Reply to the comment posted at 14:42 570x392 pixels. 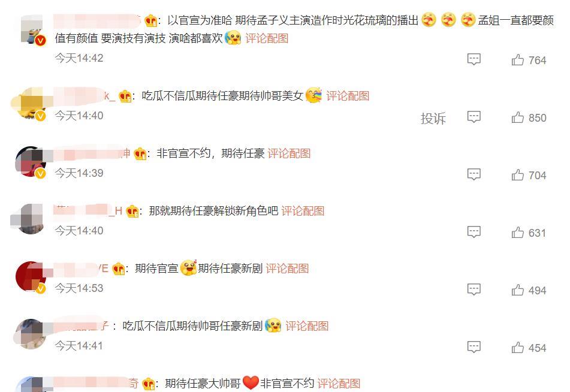click(474, 59)
